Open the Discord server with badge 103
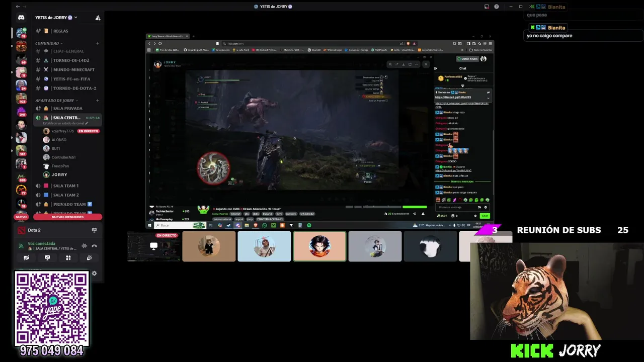 point(21,98)
